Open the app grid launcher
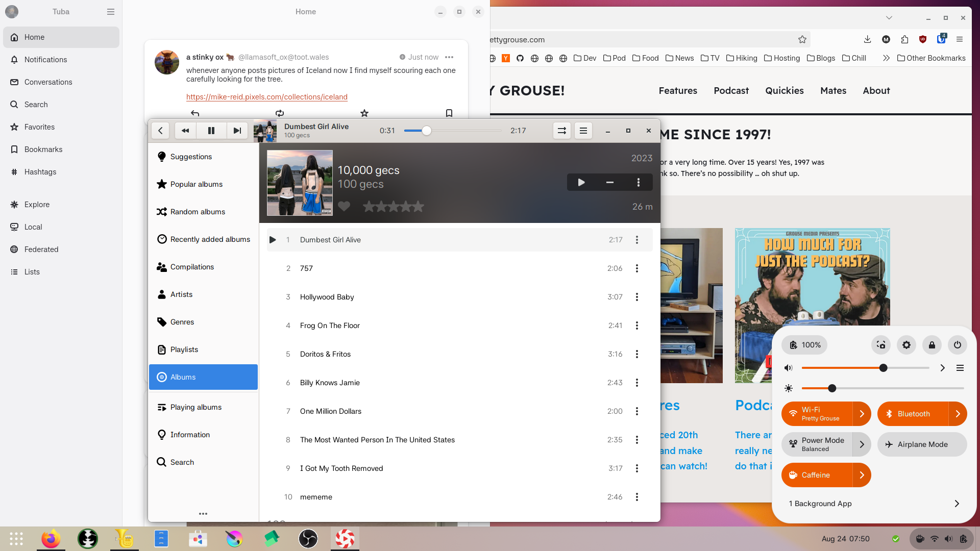This screenshot has width=980, height=551. point(16,538)
